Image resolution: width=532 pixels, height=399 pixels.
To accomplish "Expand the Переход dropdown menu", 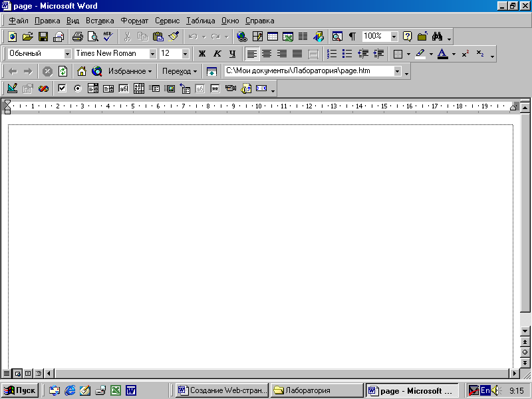I will tap(179, 71).
